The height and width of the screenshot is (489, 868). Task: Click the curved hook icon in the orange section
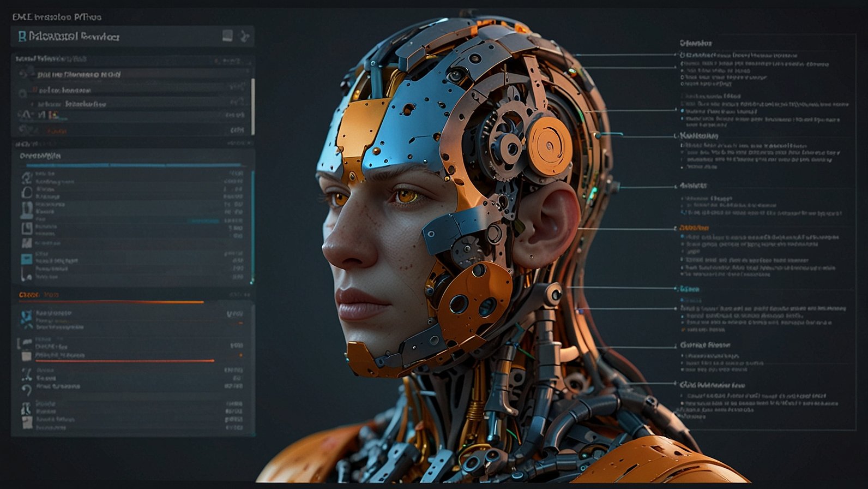click(26, 389)
